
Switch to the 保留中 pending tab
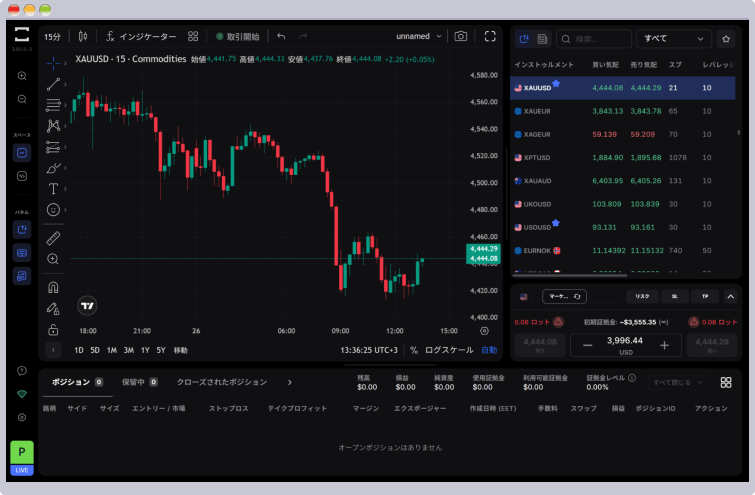coord(139,382)
